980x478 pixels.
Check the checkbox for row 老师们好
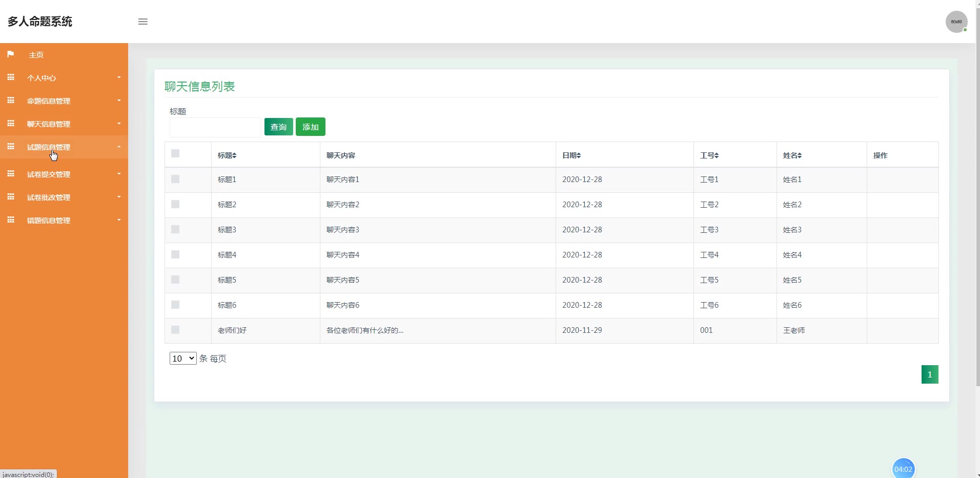175,330
